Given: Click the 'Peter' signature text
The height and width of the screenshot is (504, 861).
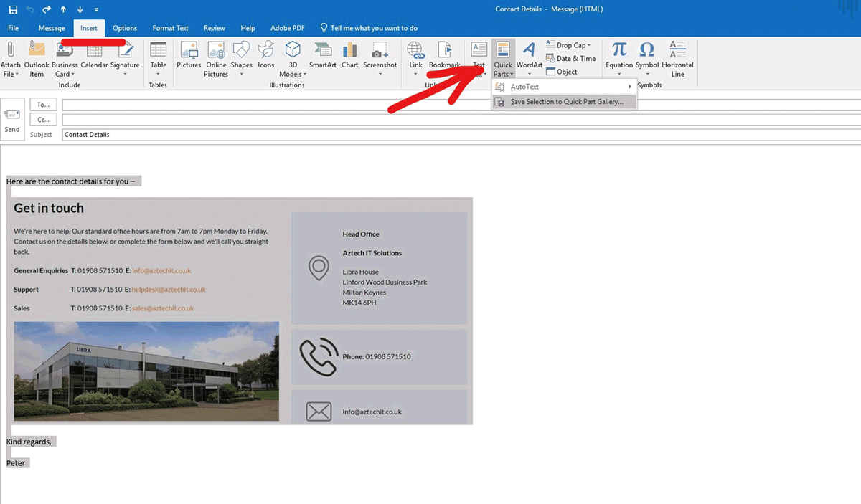Looking at the screenshot, I should coord(16,463).
